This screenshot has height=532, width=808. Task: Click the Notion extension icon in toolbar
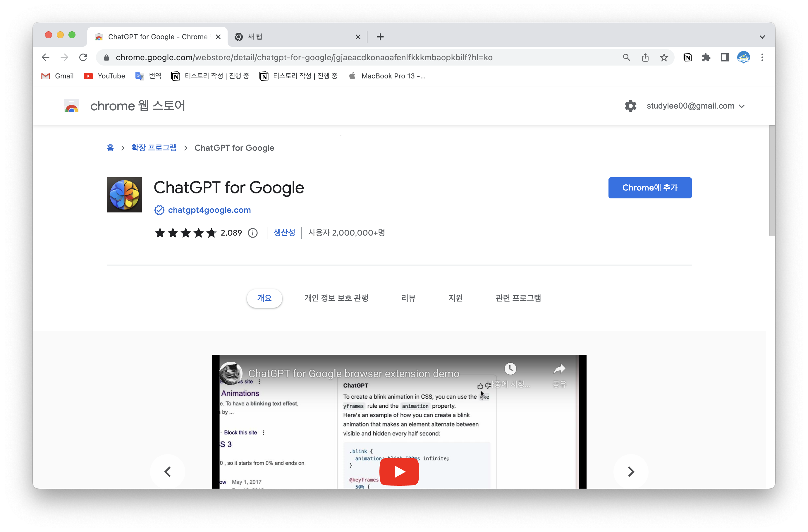[687, 57]
